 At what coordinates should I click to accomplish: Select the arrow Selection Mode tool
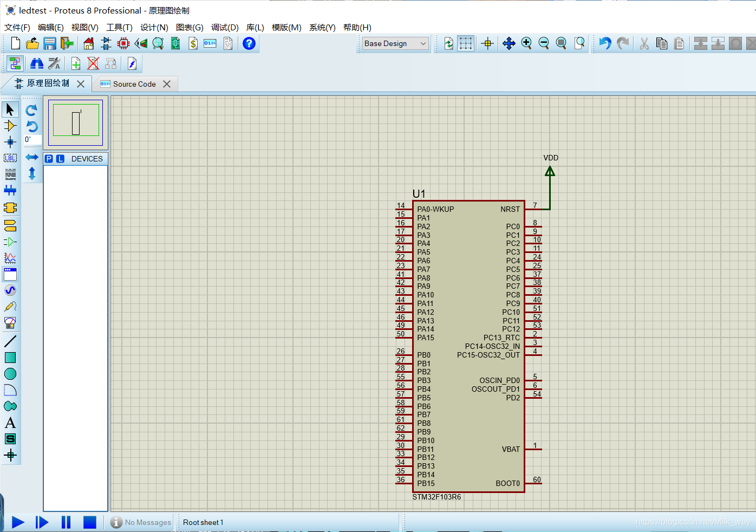coord(10,109)
